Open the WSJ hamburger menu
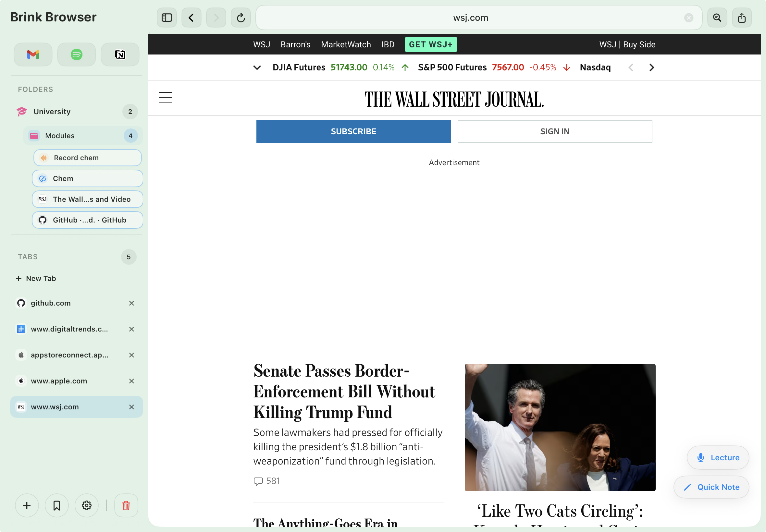Image resolution: width=766 pixels, height=532 pixels. (166, 97)
